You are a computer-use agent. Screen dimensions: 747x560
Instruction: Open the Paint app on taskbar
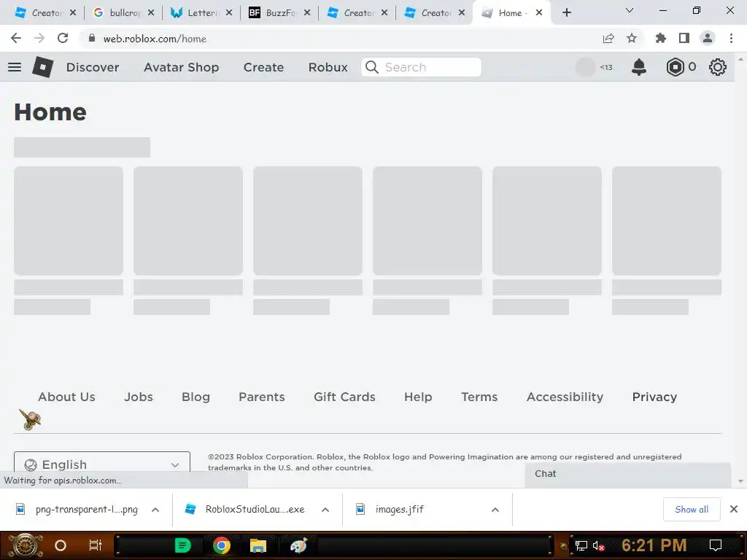pyautogui.click(x=298, y=545)
